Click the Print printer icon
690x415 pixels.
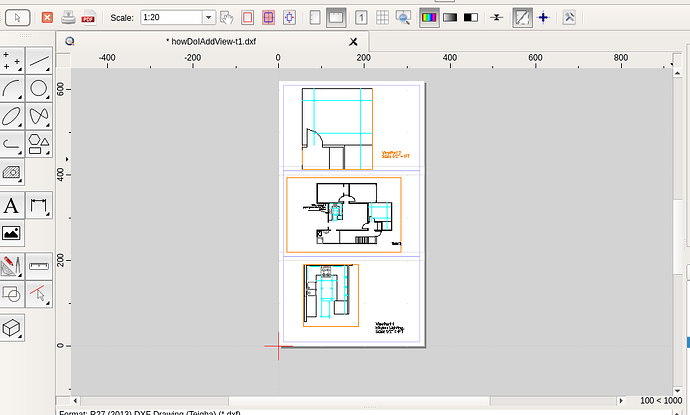(68, 18)
